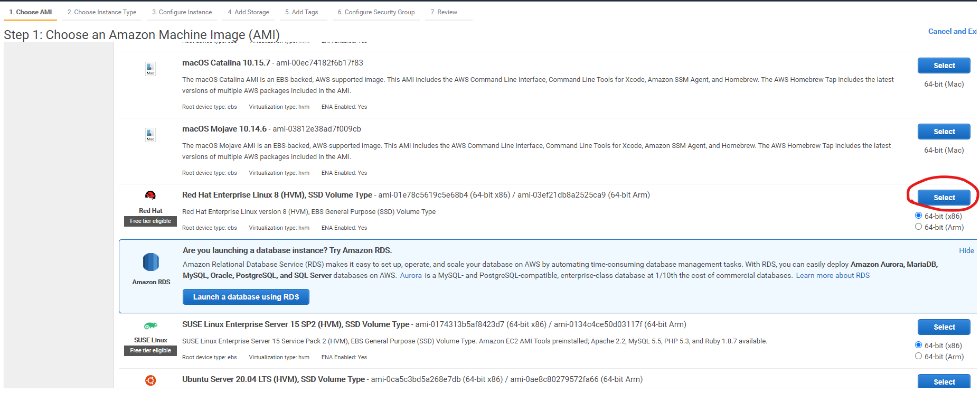Follow the Aurora link in RDS banner
980x420 pixels.
click(411, 275)
